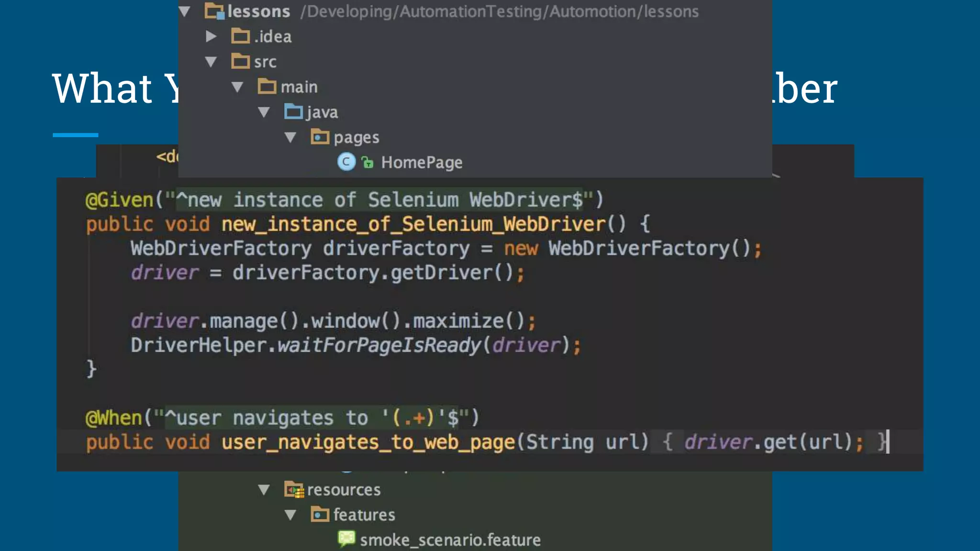The width and height of the screenshot is (980, 551).
Task: Click the main folder icon
Action: tap(267, 87)
